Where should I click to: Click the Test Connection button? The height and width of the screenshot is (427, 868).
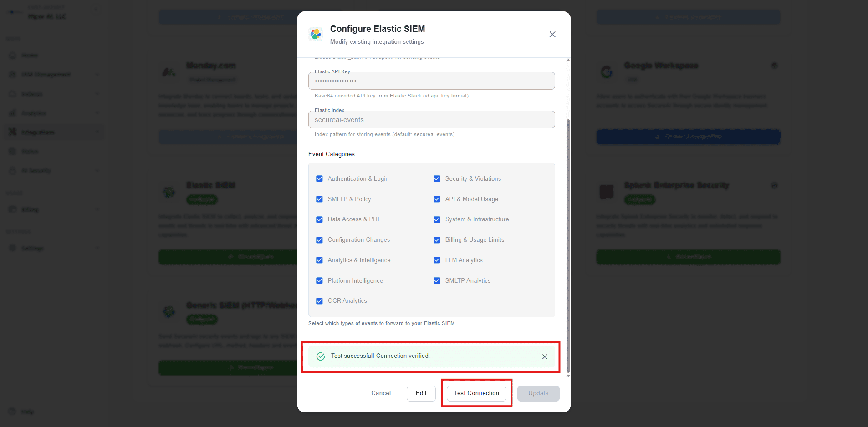click(476, 393)
